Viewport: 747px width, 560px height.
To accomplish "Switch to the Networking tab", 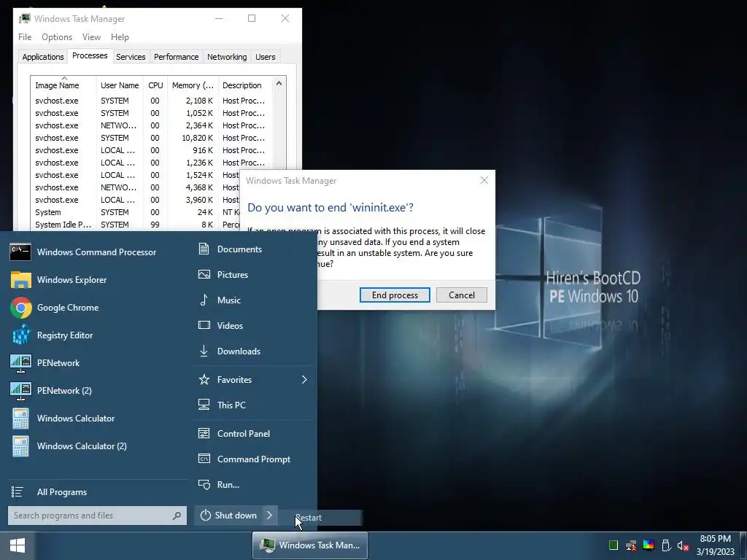I will [227, 57].
